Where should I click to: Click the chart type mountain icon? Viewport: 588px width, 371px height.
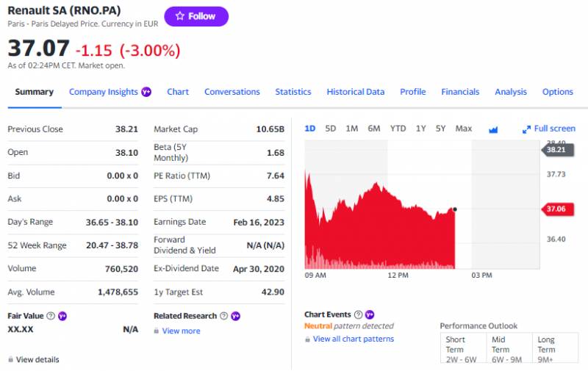pos(493,129)
